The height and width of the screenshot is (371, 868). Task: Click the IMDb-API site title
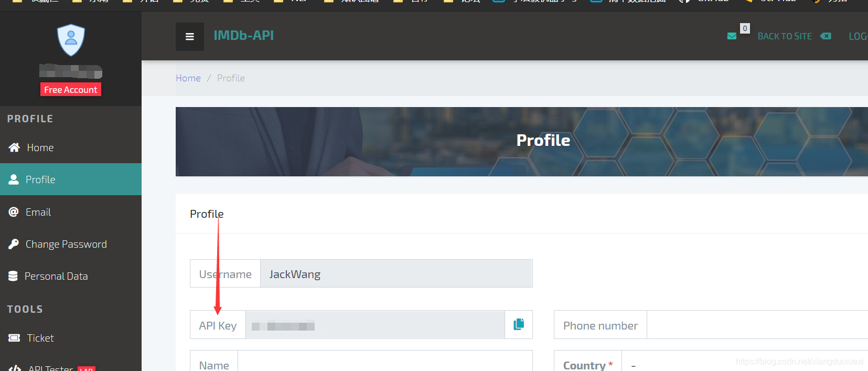tap(243, 35)
